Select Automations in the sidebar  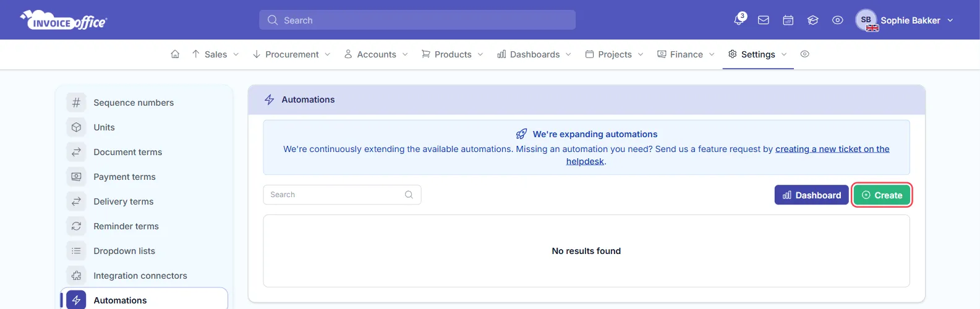click(x=144, y=300)
